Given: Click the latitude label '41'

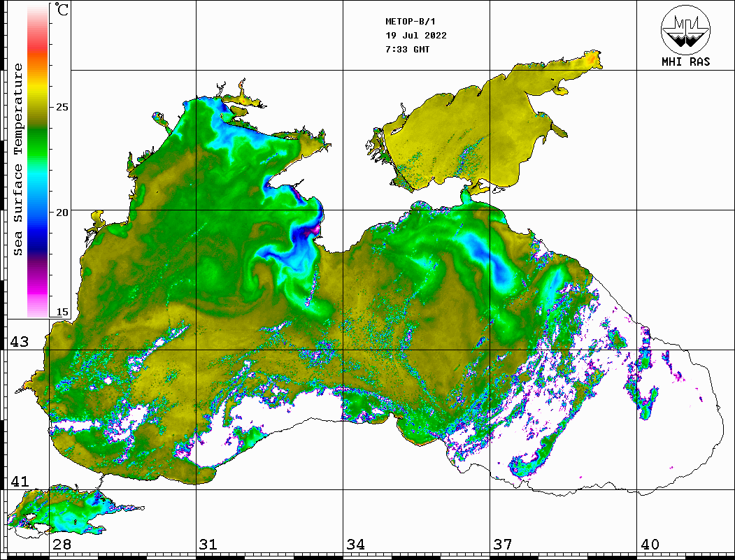Looking at the screenshot, I should [x=20, y=481].
